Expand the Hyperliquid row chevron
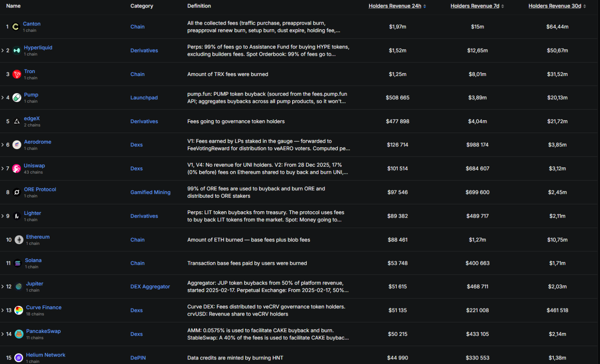 point(3,51)
